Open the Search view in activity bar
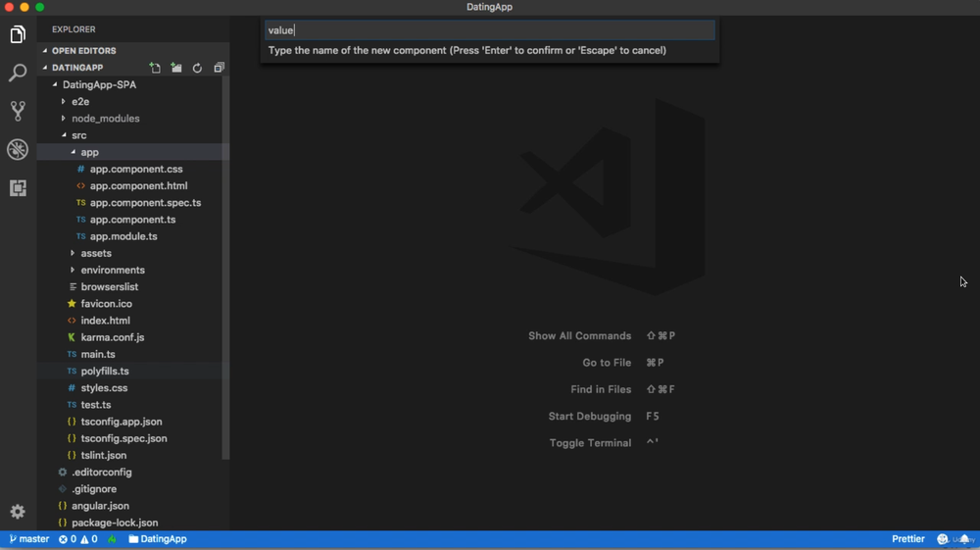This screenshot has height=550, width=980. [x=18, y=73]
